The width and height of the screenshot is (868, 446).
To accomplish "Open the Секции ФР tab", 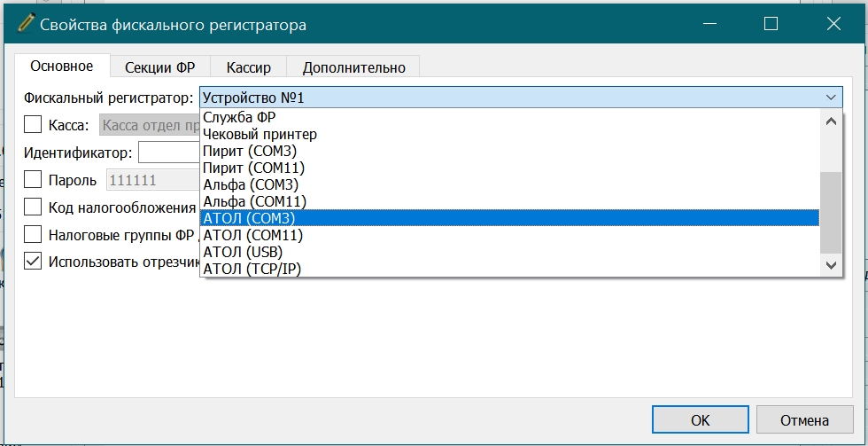I will (x=160, y=67).
